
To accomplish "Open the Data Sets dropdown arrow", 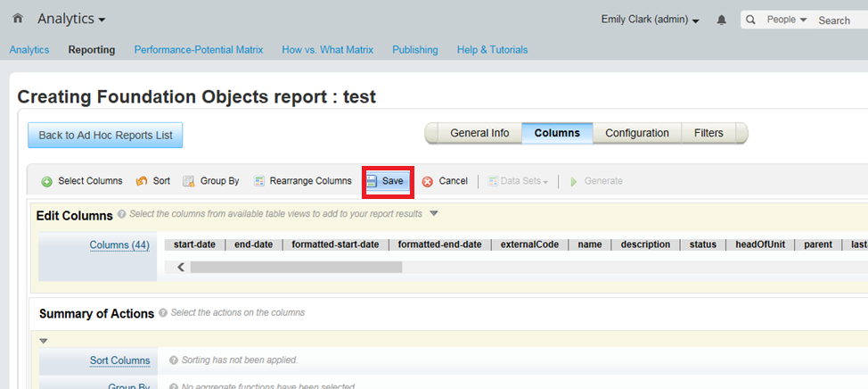I will pos(545,182).
